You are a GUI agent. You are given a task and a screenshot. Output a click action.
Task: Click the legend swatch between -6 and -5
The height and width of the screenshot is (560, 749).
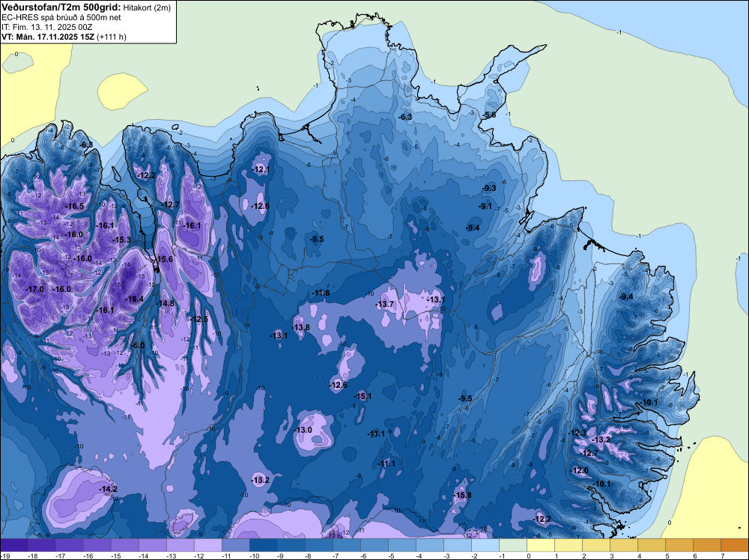point(374,545)
